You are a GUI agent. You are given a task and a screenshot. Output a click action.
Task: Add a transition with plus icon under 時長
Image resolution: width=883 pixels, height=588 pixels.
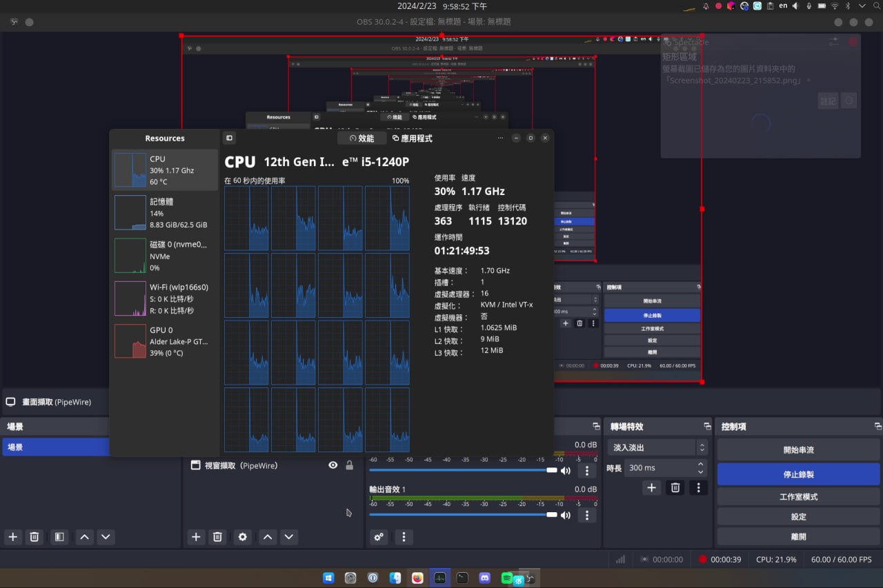click(651, 488)
